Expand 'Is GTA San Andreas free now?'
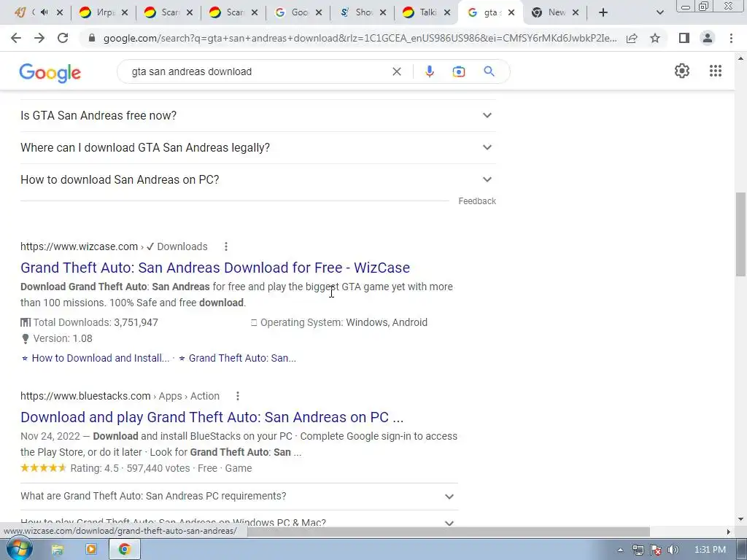Viewport: 747px width, 560px height. point(258,116)
